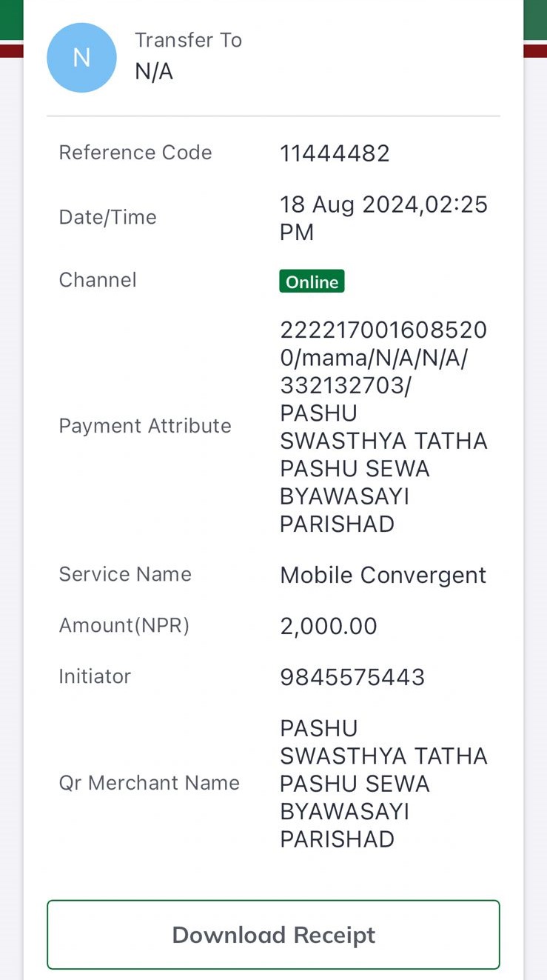Select the date 18 Aug 2024 value
The width and height of the screenshot is (547, 980).
pos(383,218)
